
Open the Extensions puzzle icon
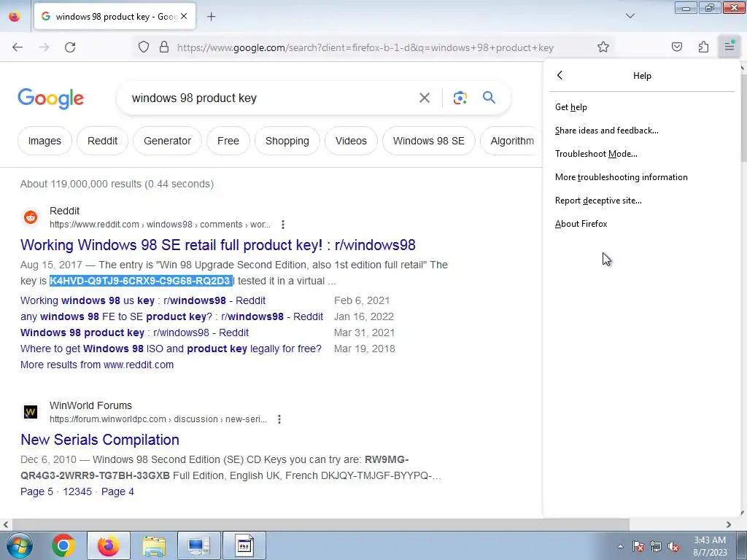(703, 47)
